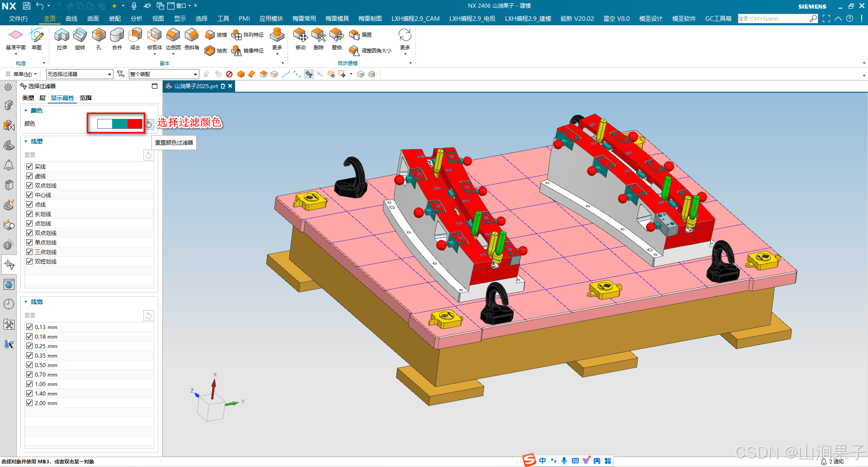The width and height of the screenshot is (868, 467).
Task: Switch to the 装配 ribbon tab
Action: [x=115, y=19]
